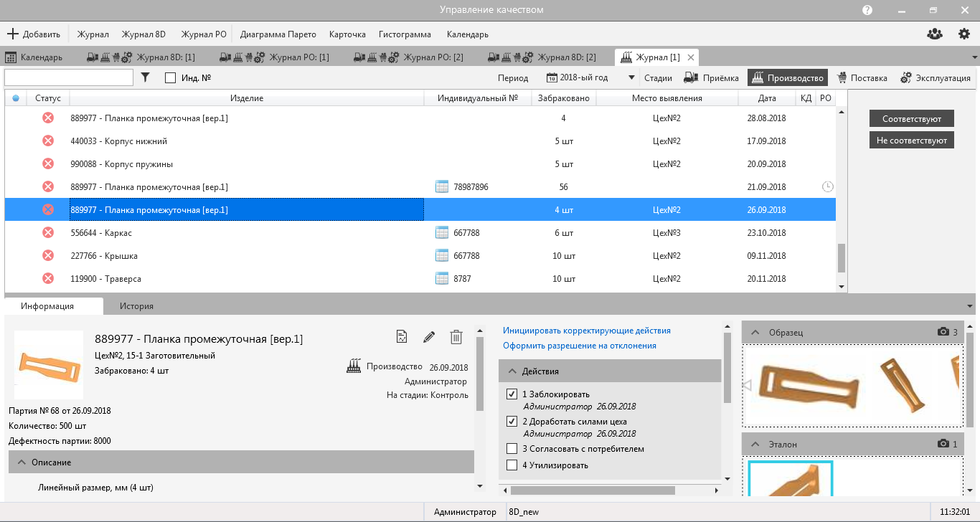Collapse the Описание section
This screenshot has height=522, width=980.
[x=22, y=462]
